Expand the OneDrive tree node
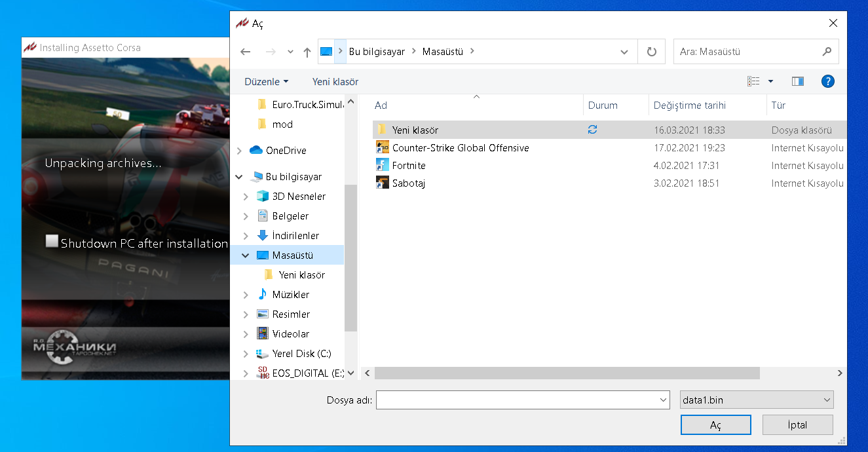 (238, 151)
